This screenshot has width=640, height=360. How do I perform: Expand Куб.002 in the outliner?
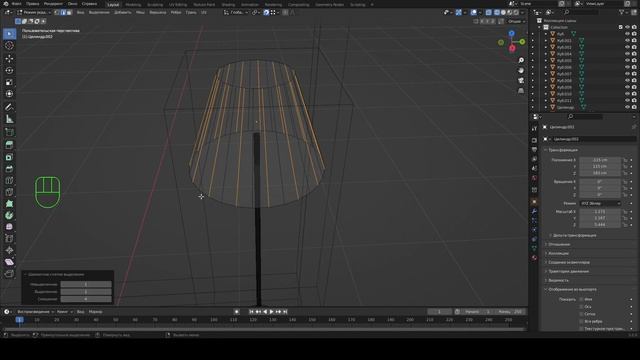[x=546, y=47]
